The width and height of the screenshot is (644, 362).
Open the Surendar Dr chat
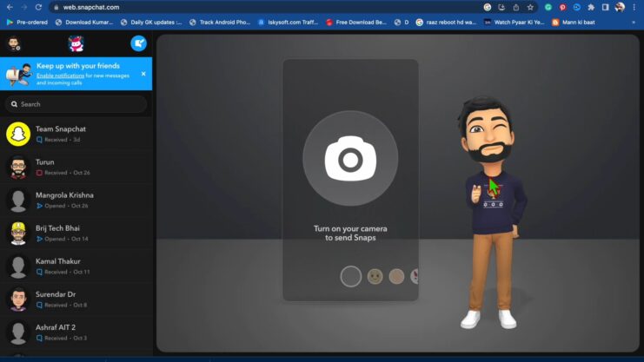tap(76, 299)
